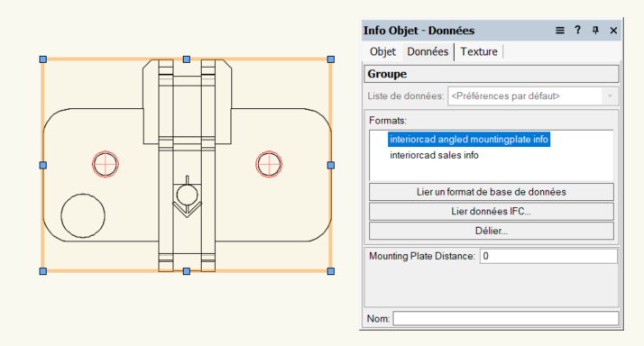Click the Délier button
The height and width of the screenshot is (346, 644).
pos(492,231)
